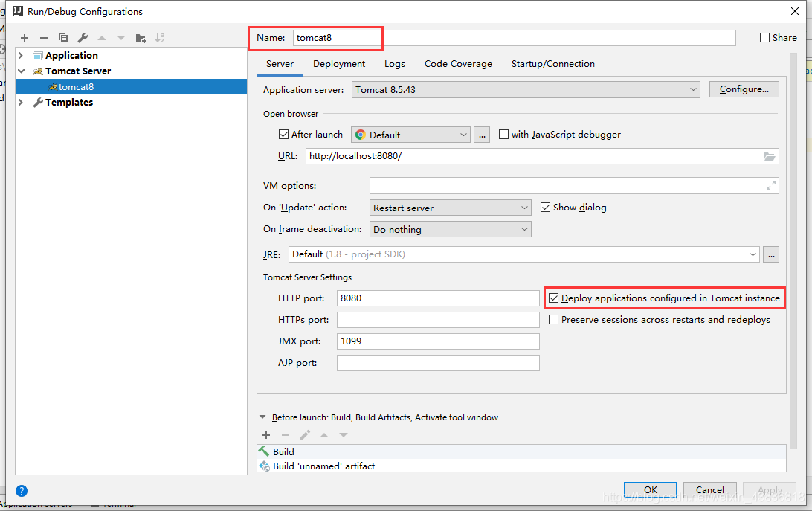Image resolution: width=812 pixels, height=511 pixels.
Task: Enable with JavaScript debugger checkbox
Action: (503, 135)
